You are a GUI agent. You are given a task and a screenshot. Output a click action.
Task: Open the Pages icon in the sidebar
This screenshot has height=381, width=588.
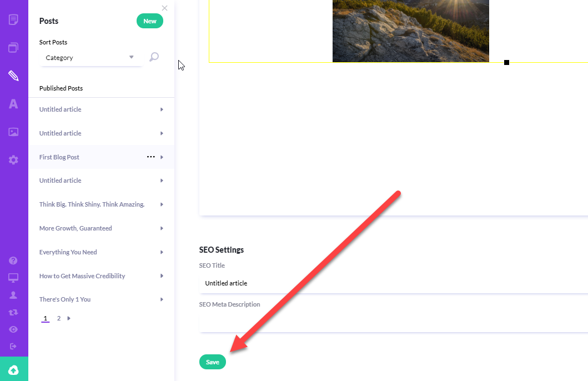click(x=13, y=19)
